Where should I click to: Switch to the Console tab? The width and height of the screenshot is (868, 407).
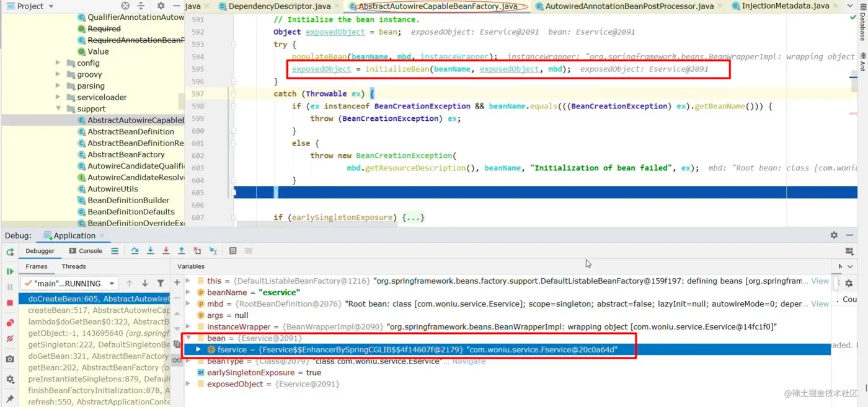coord(85,251)
